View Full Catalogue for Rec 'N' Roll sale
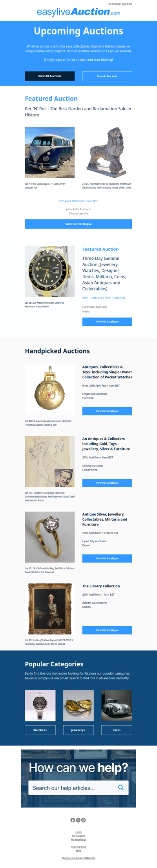Image resolution: width=157 pixels, height=868 pixels. click(x=78, y=224)
